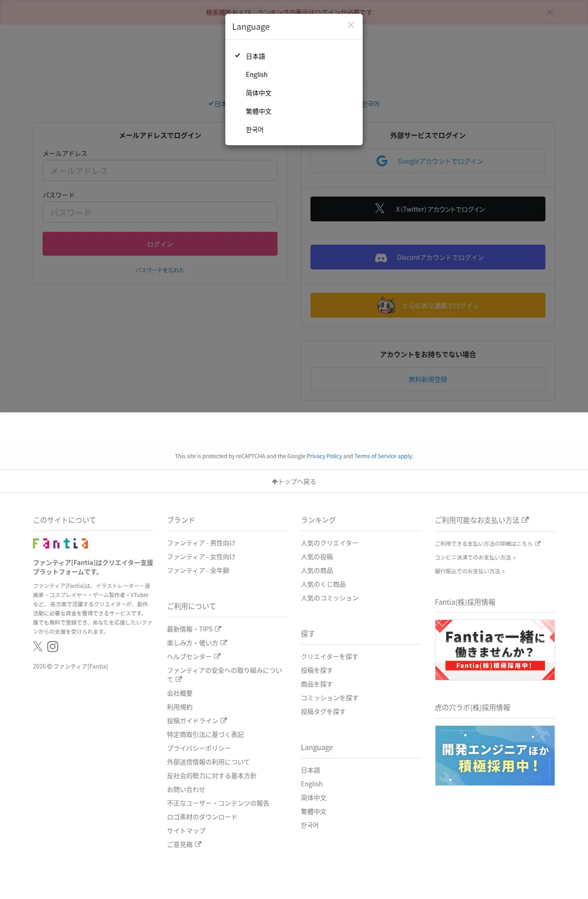The image size is (588, 899).
Task: Open the 開発エンジニアほか積極採用中 banner
Action: click(495, 755)
